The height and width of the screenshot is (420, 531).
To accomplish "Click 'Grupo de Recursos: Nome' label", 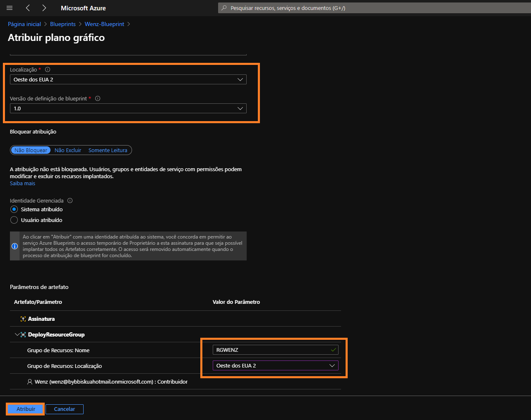I will coord(58,350).
